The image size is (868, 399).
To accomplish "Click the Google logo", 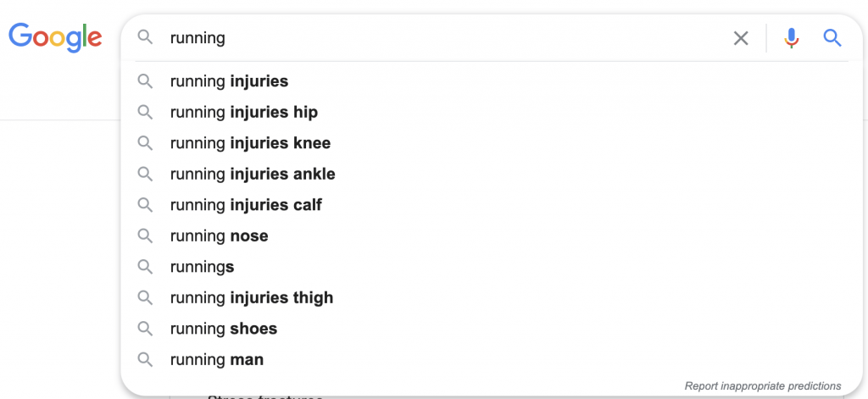I will 55,37.
